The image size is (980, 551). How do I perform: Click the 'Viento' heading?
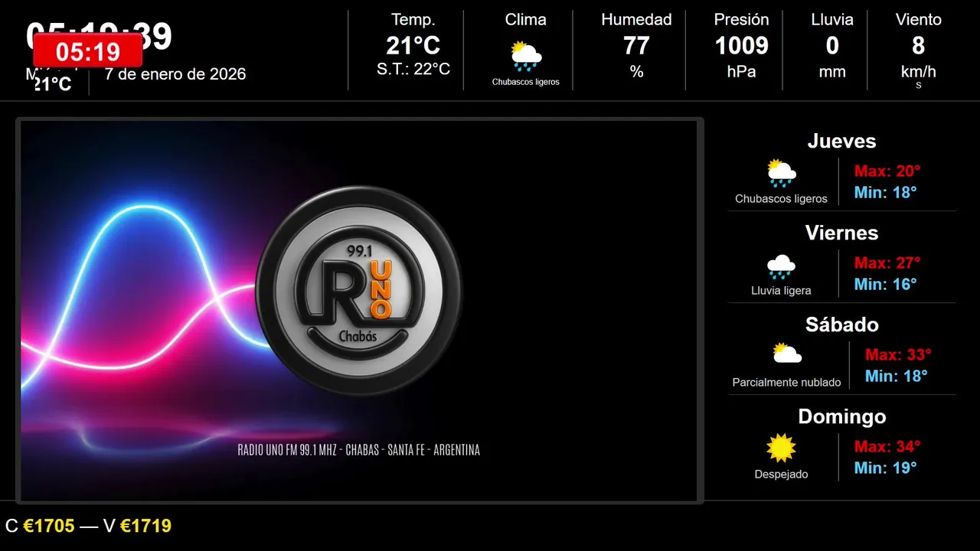[x=919, y=20]
